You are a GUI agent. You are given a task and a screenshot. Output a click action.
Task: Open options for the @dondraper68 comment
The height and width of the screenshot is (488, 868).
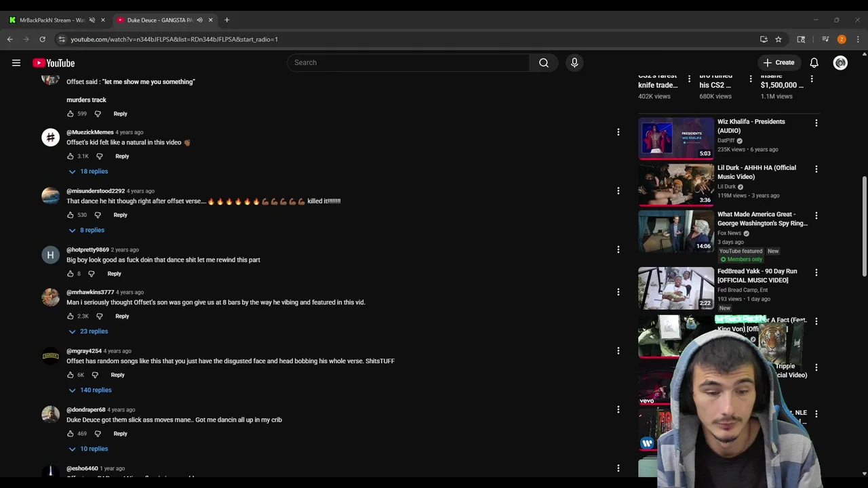(x=618, y=409)
